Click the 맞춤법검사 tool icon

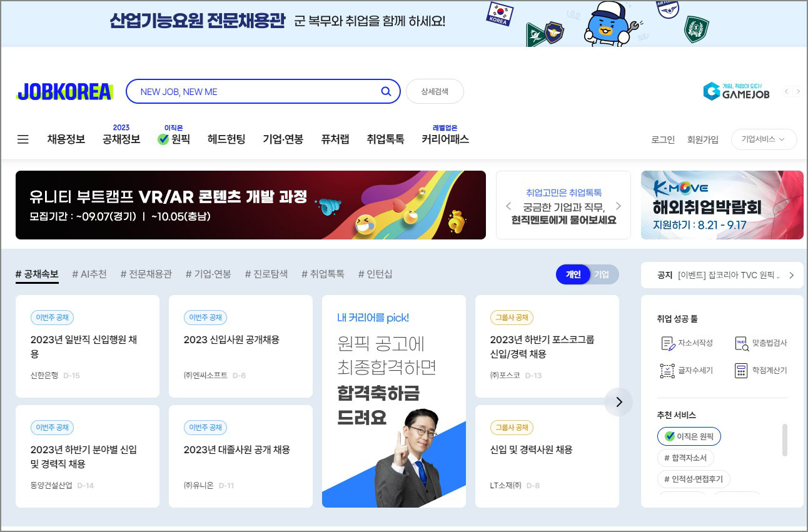click(x=742, y=343)
